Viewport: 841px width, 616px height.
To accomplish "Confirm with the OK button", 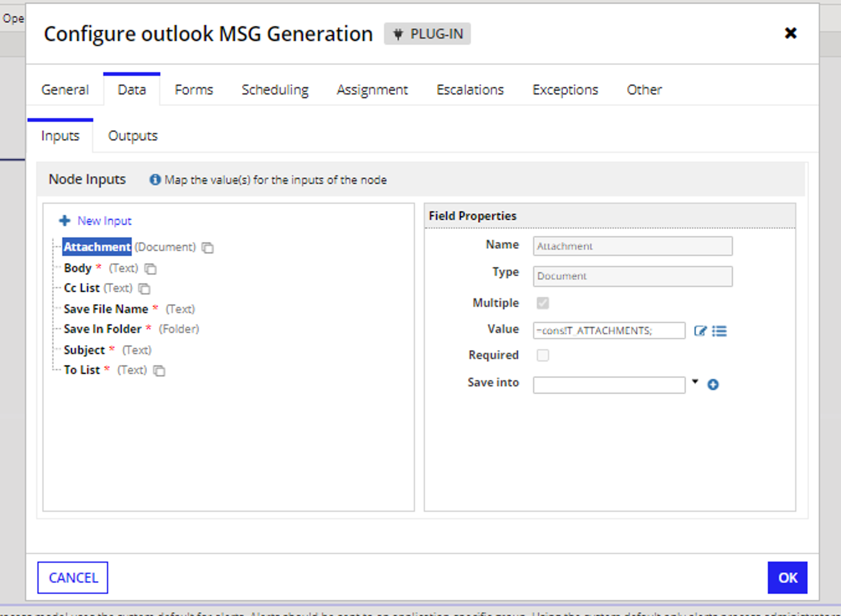I will (x=787, y=578).
